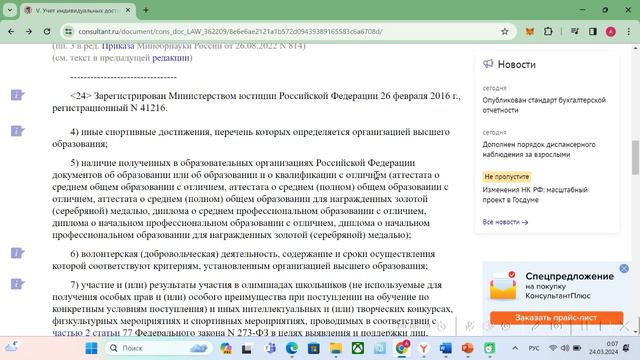Click the address bar URL field
The width and height of the screenshot is (640, 360).
pyautogui.click(x=286, y=31)
